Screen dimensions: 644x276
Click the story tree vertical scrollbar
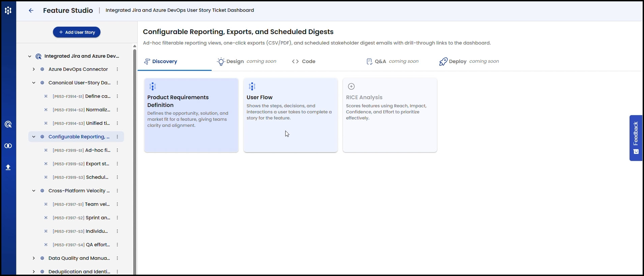tap(135, 162)
